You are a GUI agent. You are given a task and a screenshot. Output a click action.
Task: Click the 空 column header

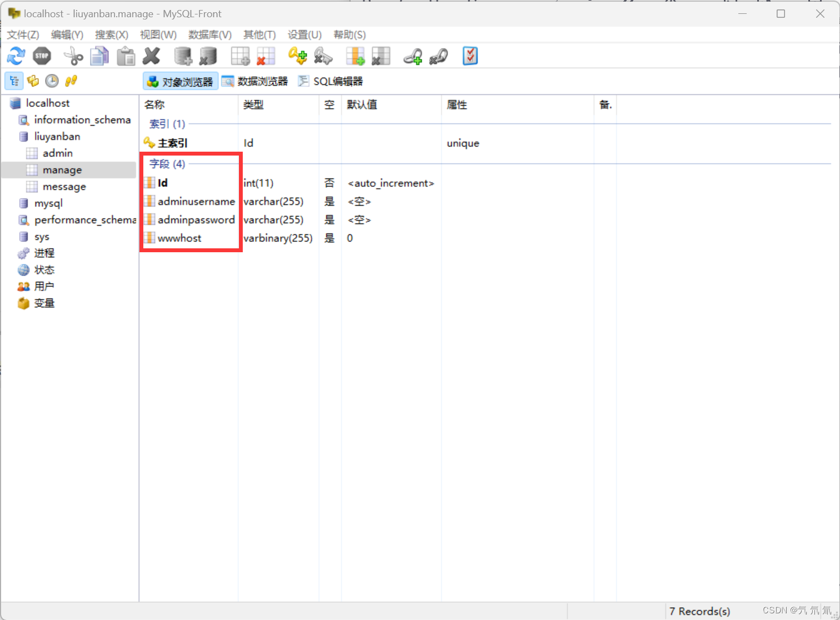(331, 104)
